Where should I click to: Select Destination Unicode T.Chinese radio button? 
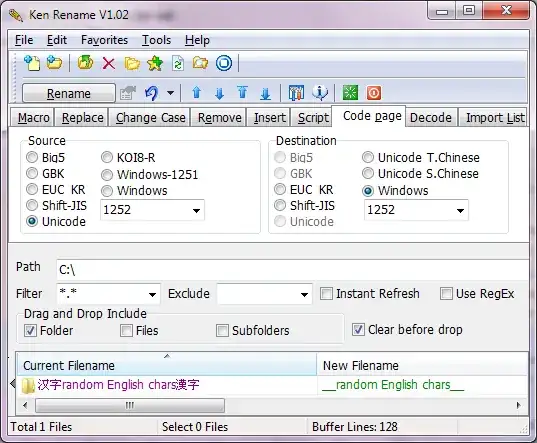point(368,157)
